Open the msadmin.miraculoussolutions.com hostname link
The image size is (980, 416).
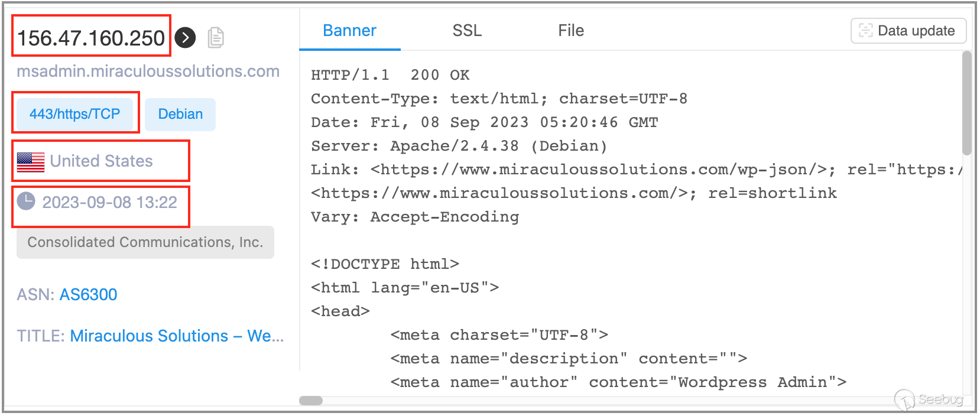pyautogui.click(x=148, y=71)
